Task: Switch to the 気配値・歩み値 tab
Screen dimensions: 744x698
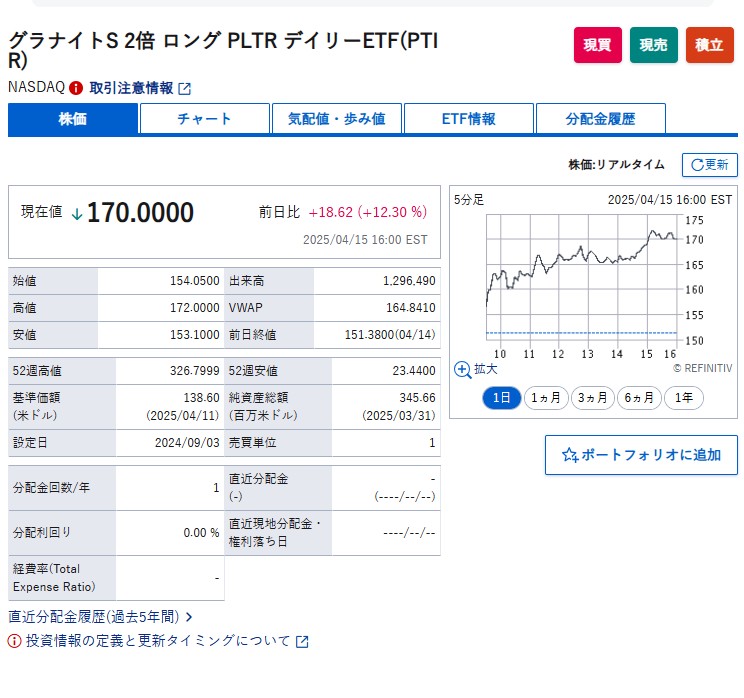Action: pyautogui.click(x=337, y=119)
